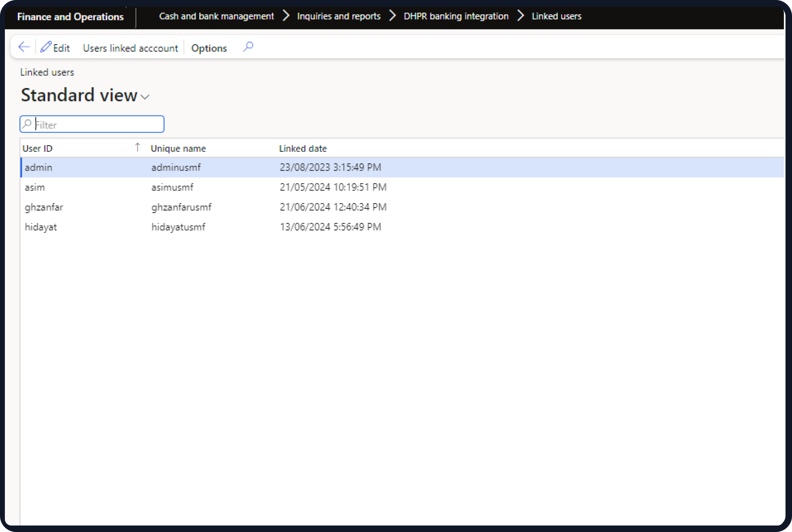
Task: Select the ghzanfar user ID cell
Action: 44,207
